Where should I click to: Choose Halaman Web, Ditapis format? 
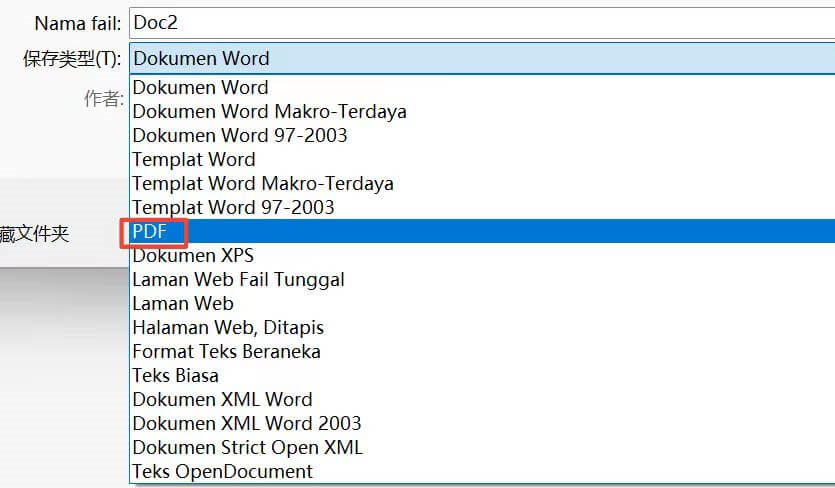click(x=228, y=327)
